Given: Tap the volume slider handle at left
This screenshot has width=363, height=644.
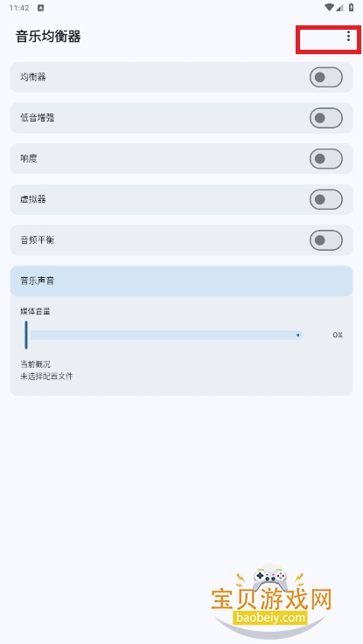Looking at the screenshot, I should point(26,336).
